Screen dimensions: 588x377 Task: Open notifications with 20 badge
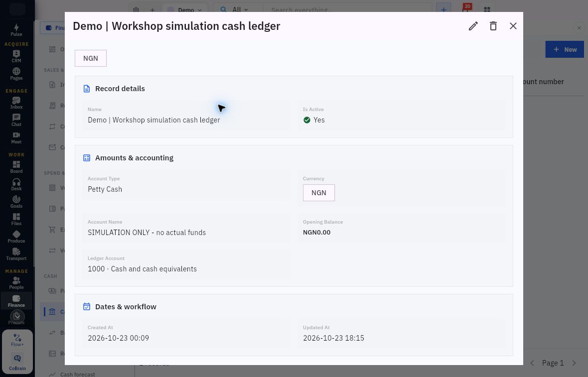click(466, 9)
